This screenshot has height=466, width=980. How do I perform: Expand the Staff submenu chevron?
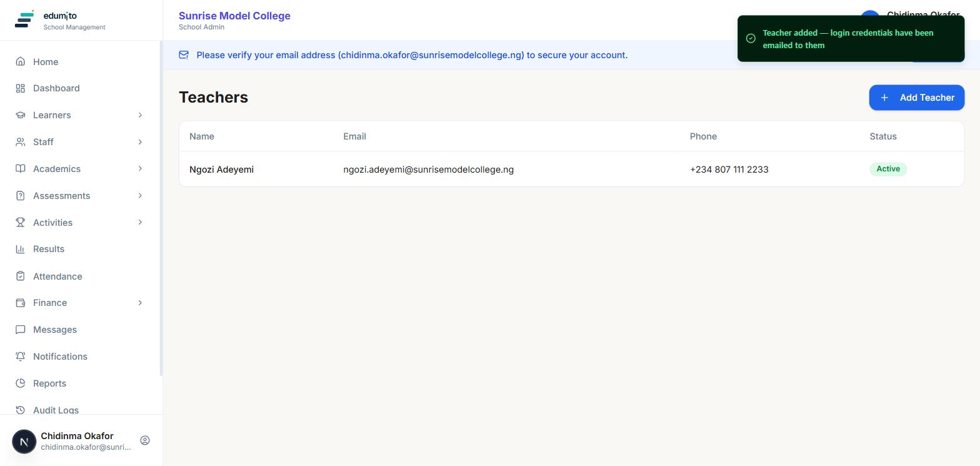(x=140, y=142)
